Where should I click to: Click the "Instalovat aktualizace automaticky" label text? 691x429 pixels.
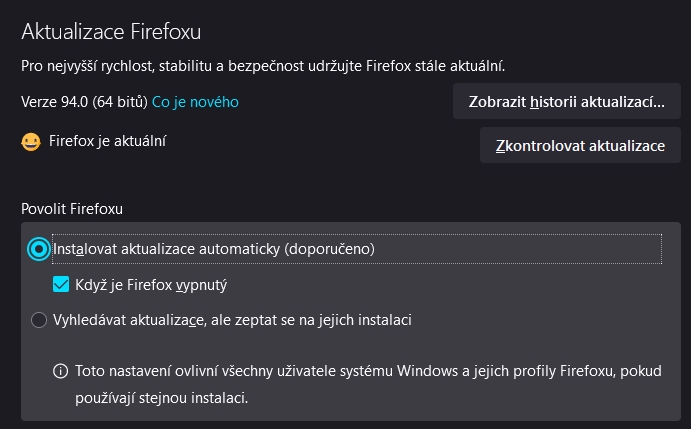167,248
